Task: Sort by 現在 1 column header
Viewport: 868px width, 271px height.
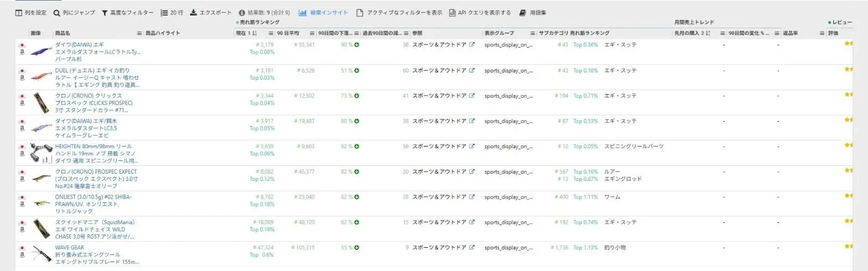Action: 246,33
